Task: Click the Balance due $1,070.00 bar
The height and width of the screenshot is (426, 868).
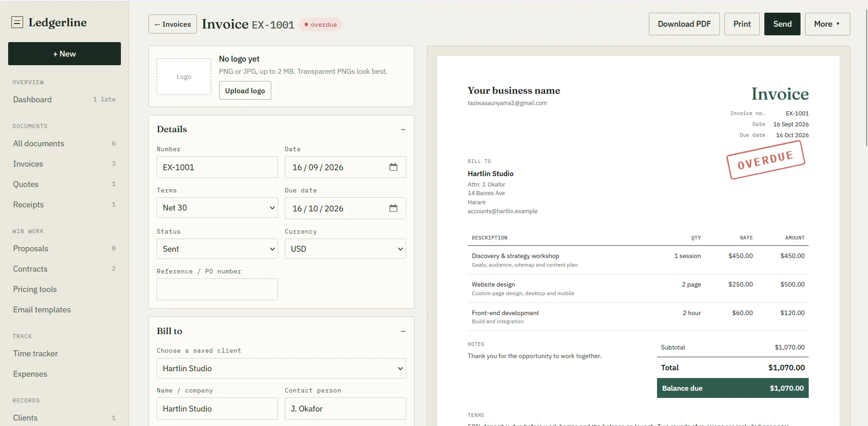Action: click(x=733, y=388)
